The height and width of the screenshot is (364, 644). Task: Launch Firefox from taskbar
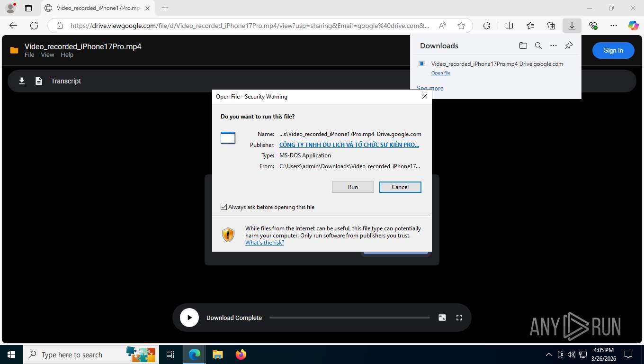pos(241,355)
